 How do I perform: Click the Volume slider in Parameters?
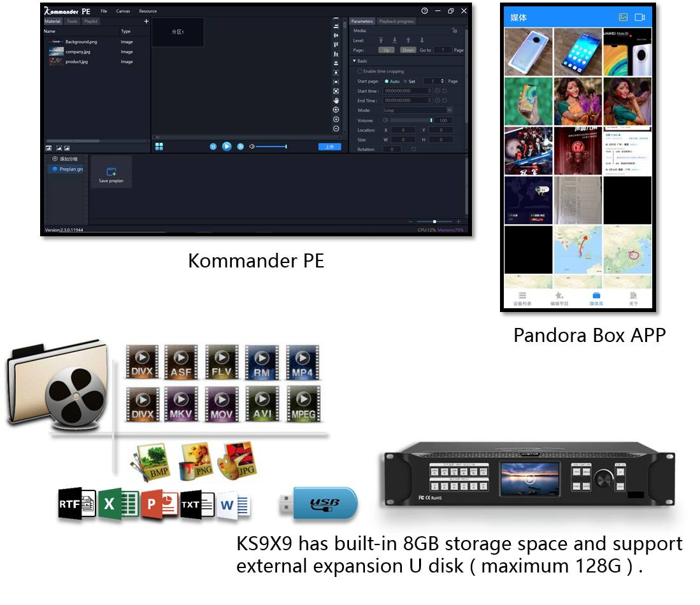click(x=411, y=120)
